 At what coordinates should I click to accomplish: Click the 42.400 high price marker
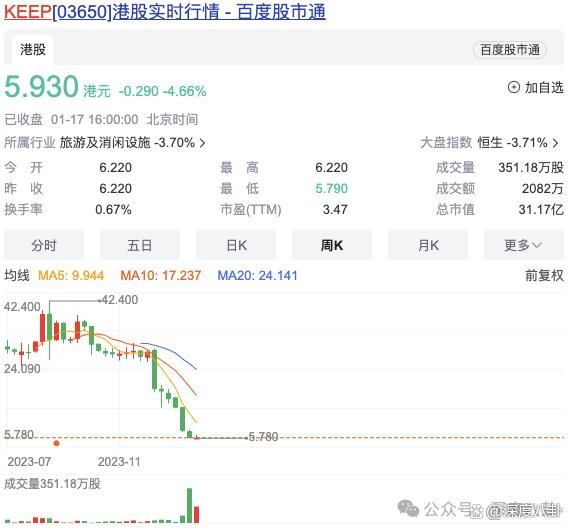(x=119, y=300)
